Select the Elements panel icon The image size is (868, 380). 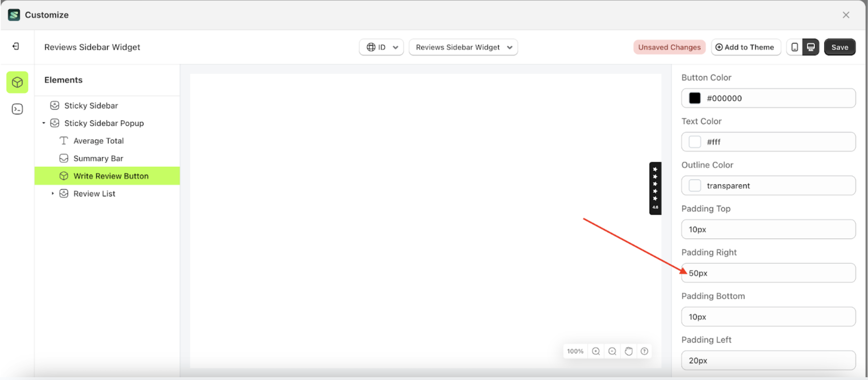[17, 82]
